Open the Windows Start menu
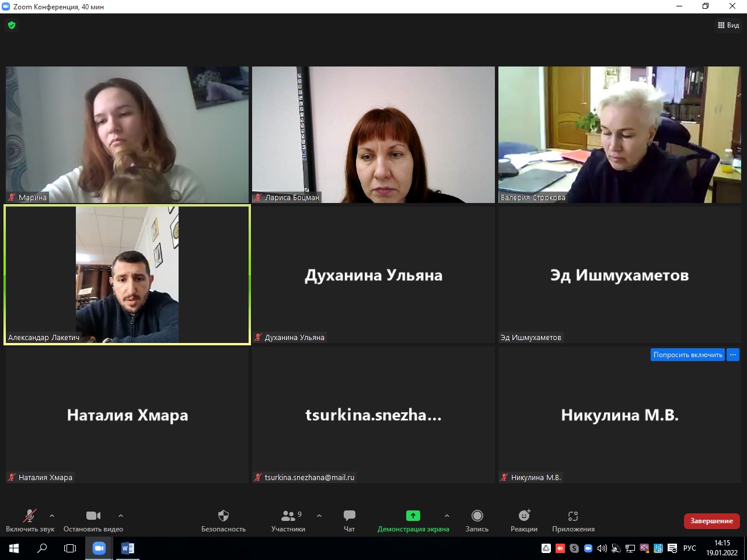Screen dimensions: 747x560 [14, 548]
